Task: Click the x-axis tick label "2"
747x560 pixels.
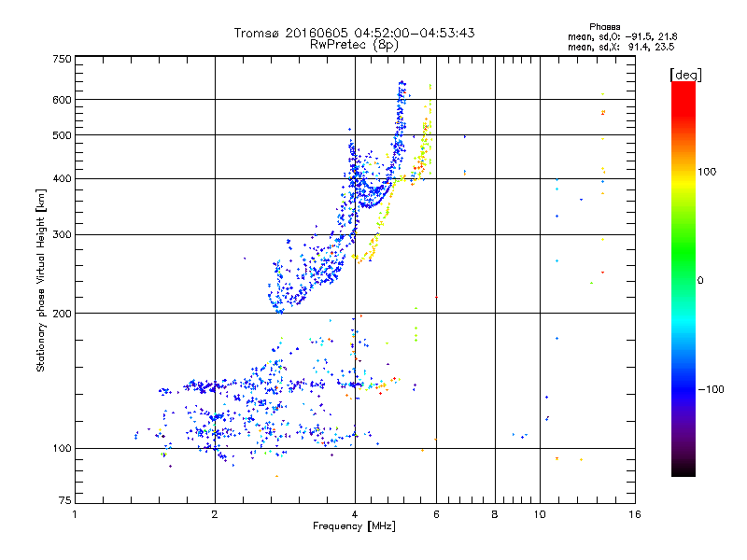Action: tap(215, 514)
